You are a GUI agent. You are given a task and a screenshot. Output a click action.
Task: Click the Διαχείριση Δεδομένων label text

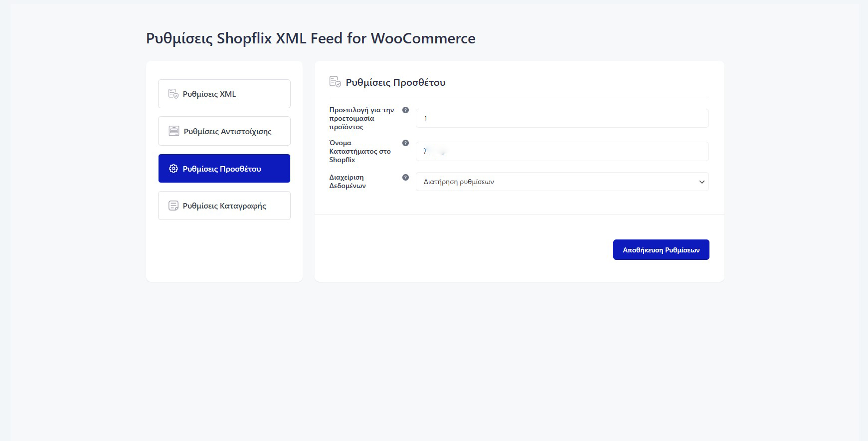click(347, 182)
